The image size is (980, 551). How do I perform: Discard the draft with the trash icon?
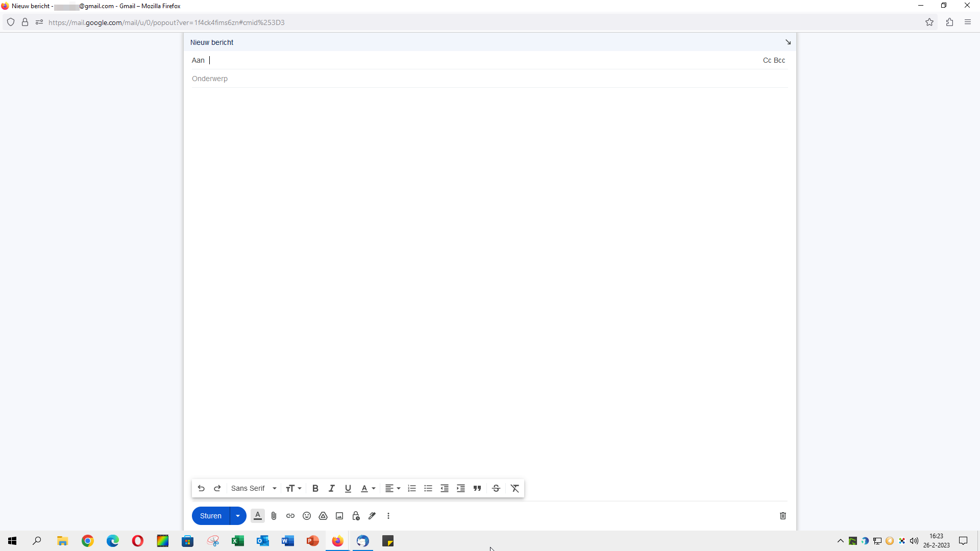click(782, 516)
